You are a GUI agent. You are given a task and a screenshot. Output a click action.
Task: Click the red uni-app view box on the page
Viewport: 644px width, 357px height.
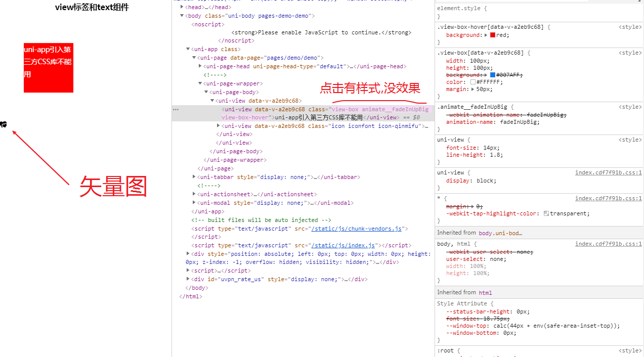[x=49, y=68]
